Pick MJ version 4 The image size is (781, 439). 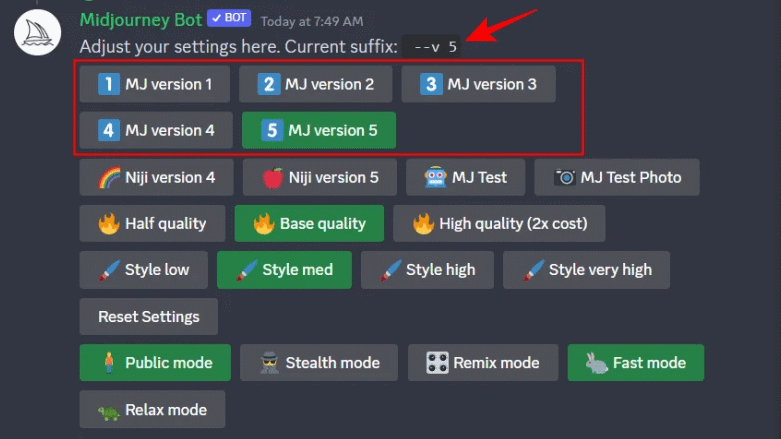click(x=156, y=131)
